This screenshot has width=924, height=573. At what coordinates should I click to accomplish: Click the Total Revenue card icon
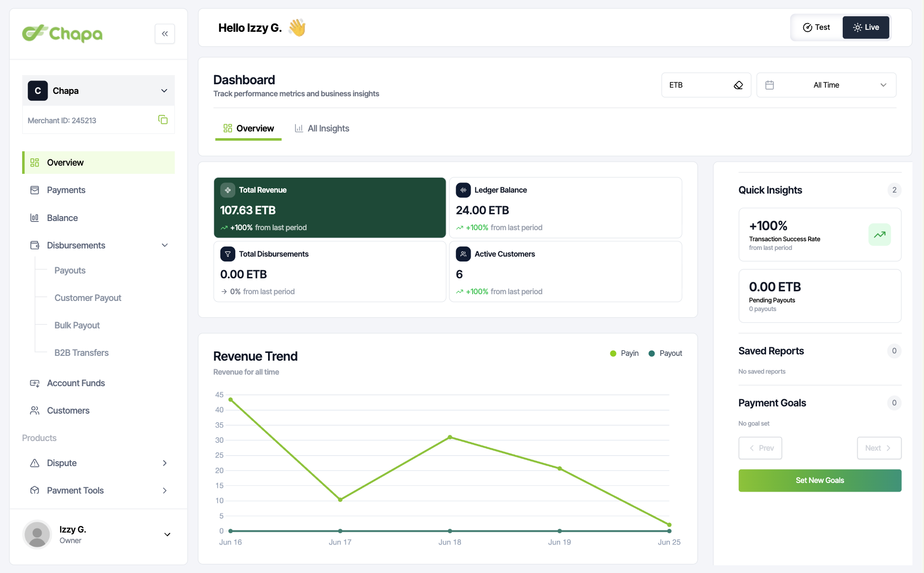[228, 190]
